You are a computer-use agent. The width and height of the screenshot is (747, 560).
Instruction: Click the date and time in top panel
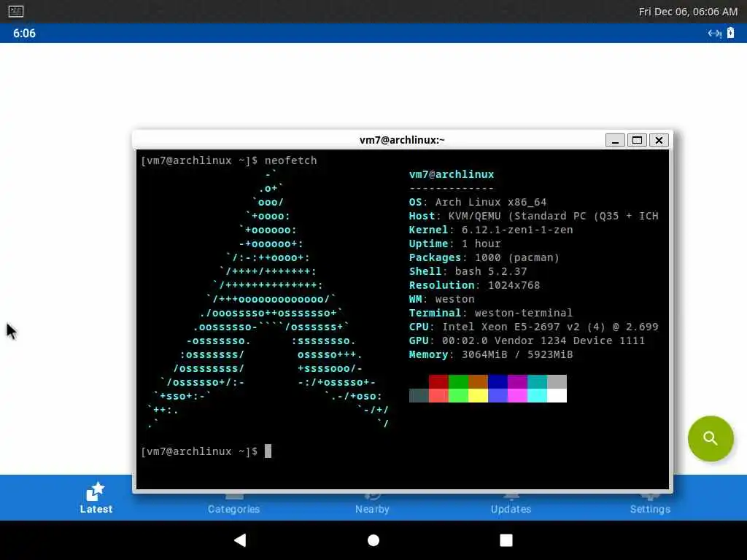(688, 12)
